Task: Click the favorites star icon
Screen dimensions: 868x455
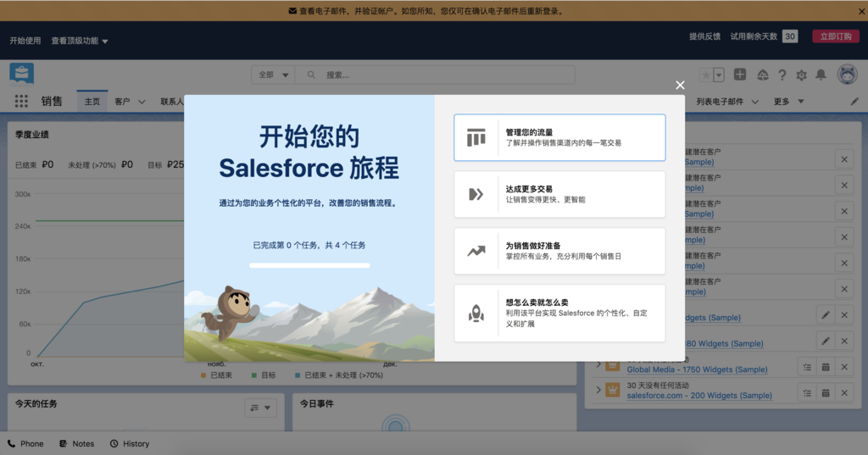Action: click(706, 75)
